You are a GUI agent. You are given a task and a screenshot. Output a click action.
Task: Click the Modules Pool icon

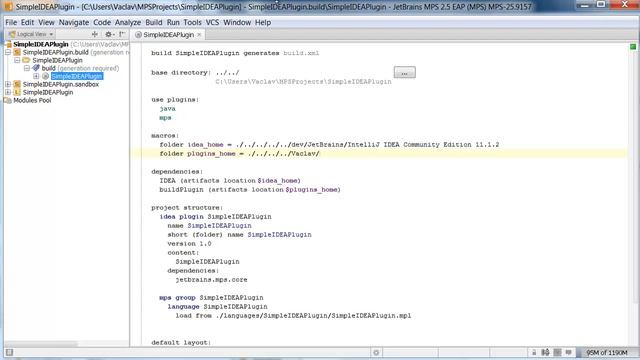pyautogui.click(x=8, y=100)
